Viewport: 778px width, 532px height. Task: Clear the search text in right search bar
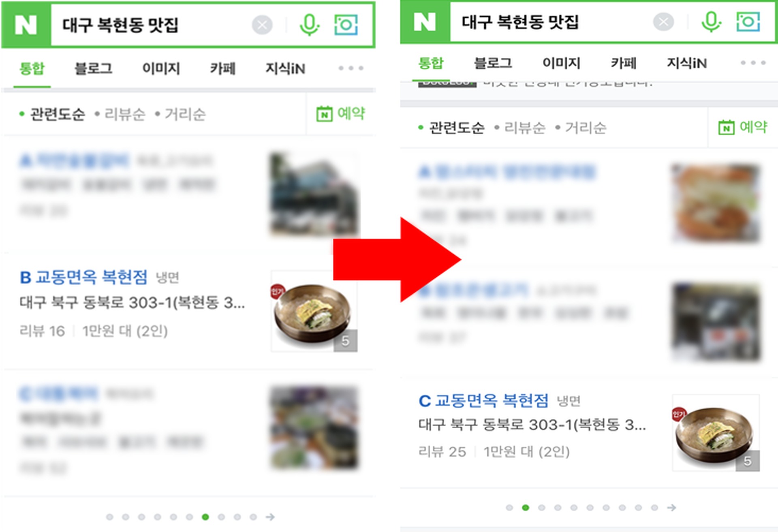pyautogui.click(x=663, y=21)
